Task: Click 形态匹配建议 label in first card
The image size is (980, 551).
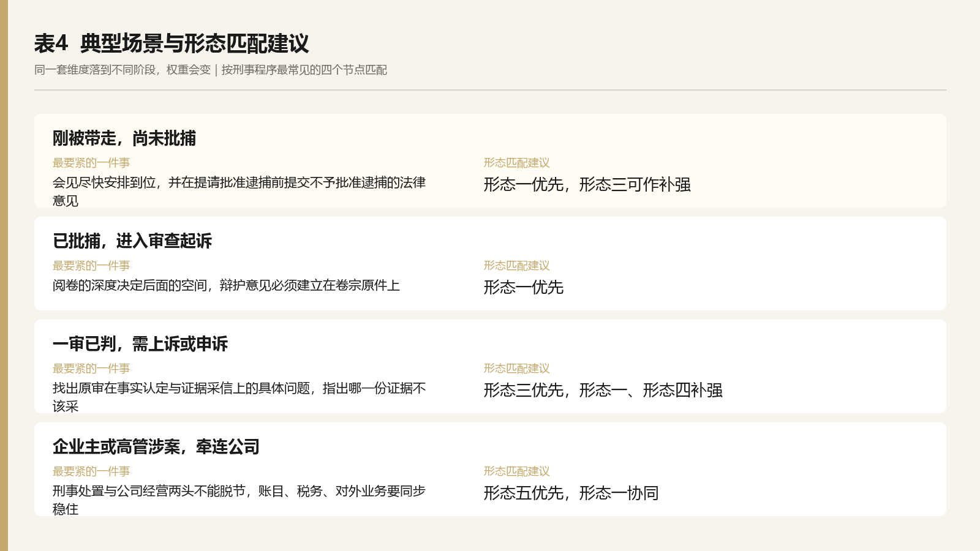Action: pyautogui.click(x=517, y=163)
